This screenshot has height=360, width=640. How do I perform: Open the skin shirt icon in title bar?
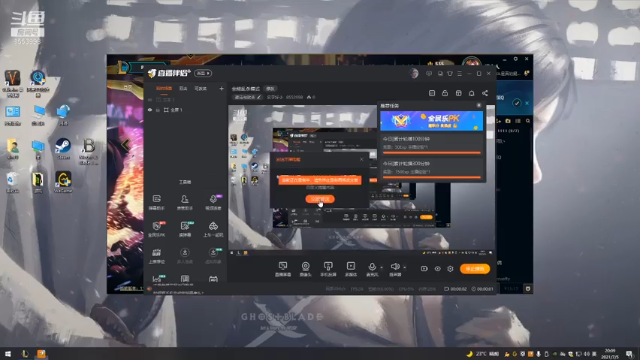pyautogui.click(x=450, y=73)
